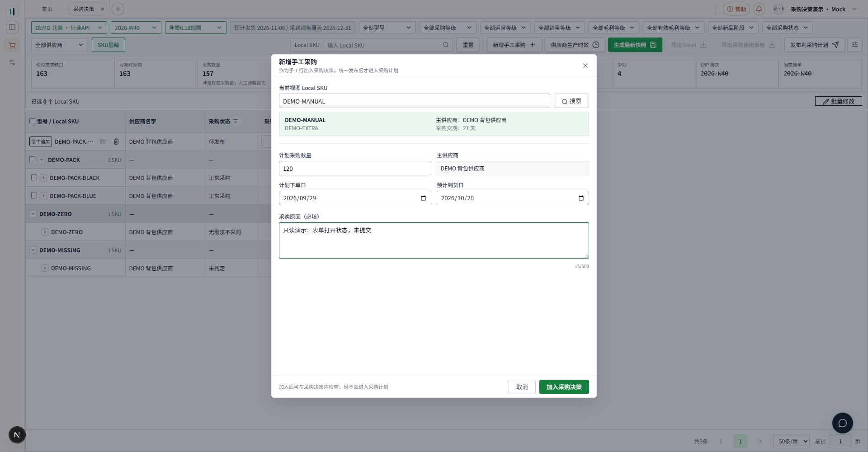
Task: Click the round N logo icon
Action: [x=17, y=435]
